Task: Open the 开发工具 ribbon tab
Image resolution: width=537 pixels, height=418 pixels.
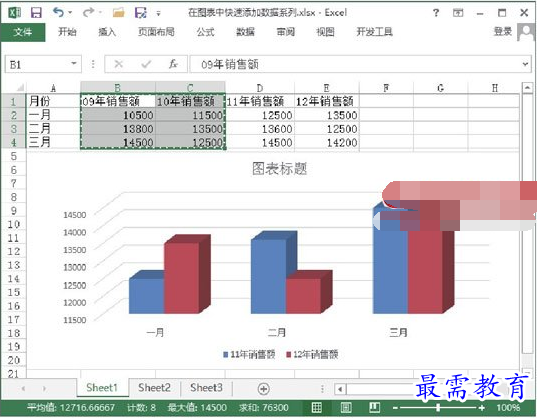Action: pyautogui.click(x=374, y=32)
